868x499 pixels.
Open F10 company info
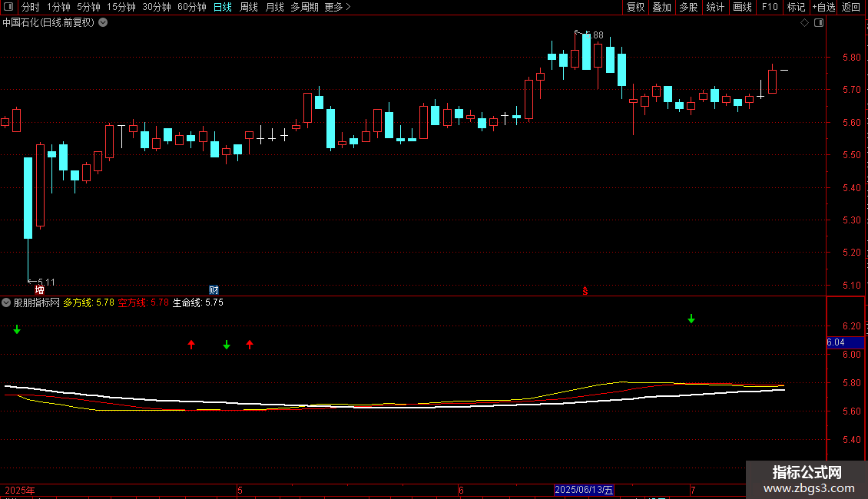pos(770,7)
